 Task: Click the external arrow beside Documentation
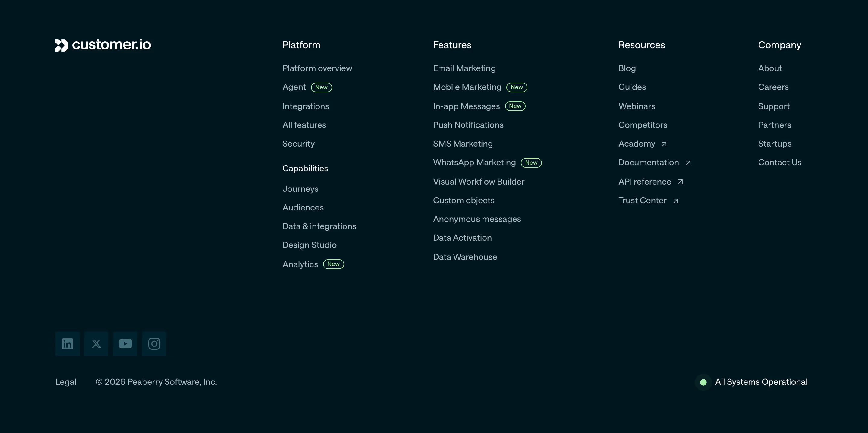[688, 163]
